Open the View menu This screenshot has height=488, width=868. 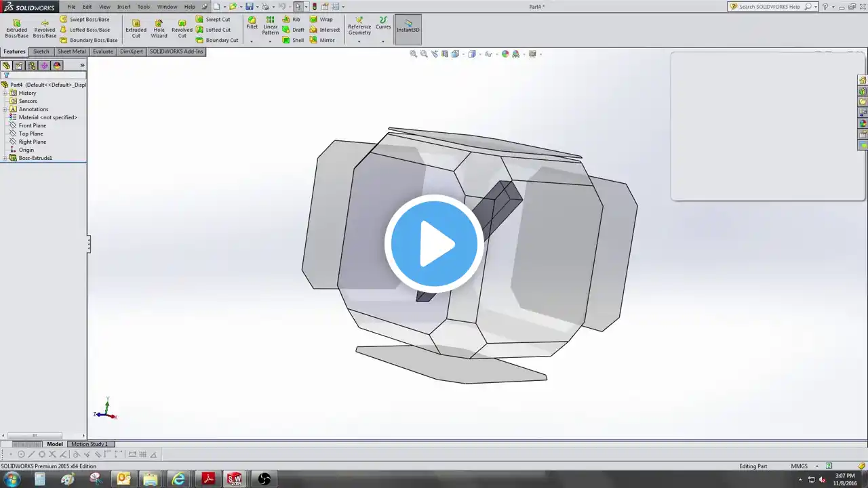104,7
